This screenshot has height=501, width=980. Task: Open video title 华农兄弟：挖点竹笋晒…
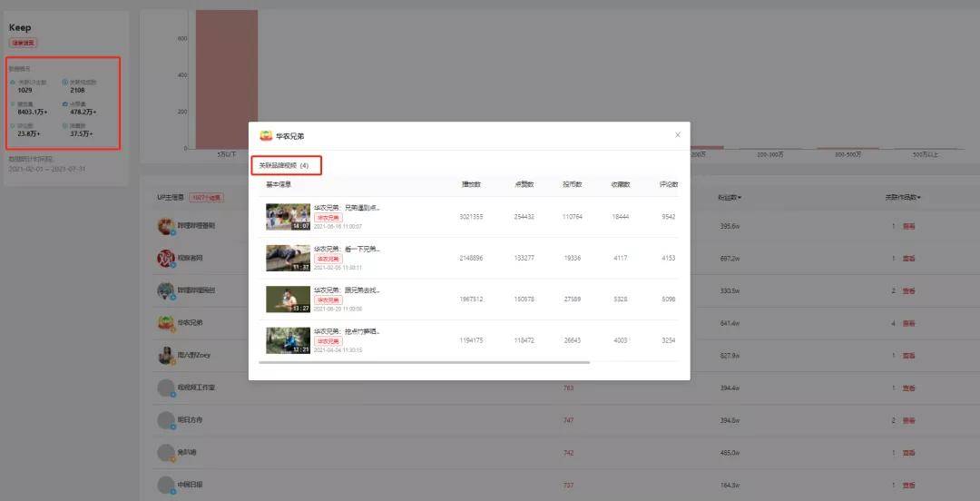(x=347, y=331)
